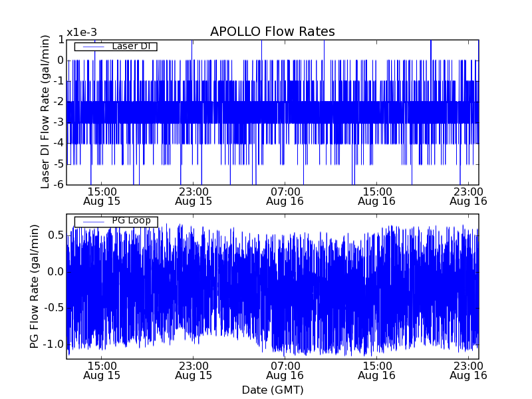
Task: Click the 15:00 Aug 16 label under bottom plot
Action: (376, 370)
